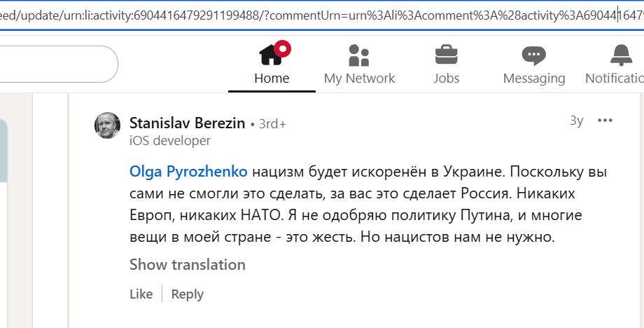Open the comment's three-dot options menu

click(x=605, y=121)
